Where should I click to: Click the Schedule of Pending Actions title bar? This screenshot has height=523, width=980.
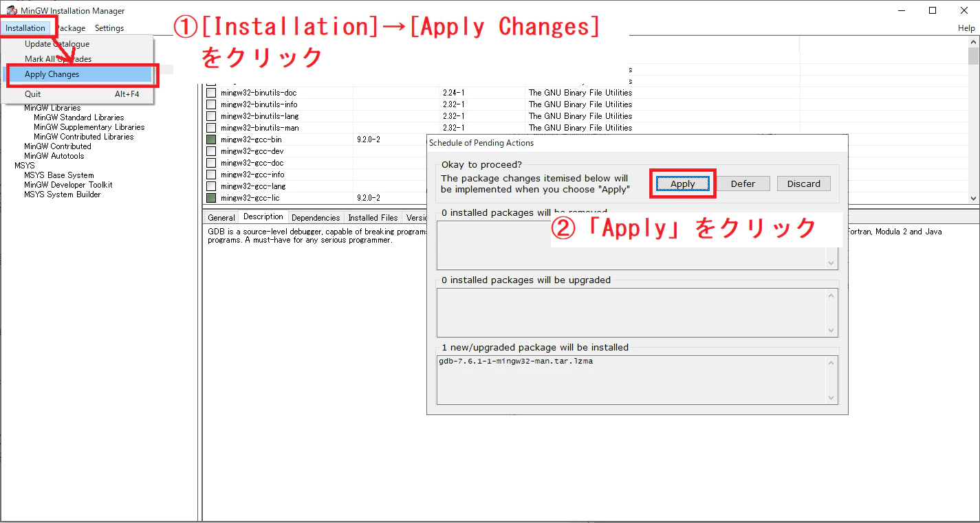637,143
